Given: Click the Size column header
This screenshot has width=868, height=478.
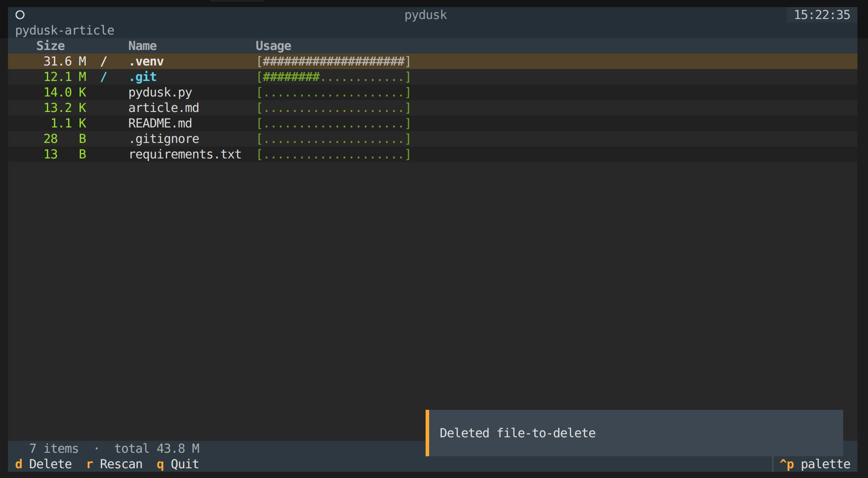Looking at the screenshot, I should click(50, 46).
